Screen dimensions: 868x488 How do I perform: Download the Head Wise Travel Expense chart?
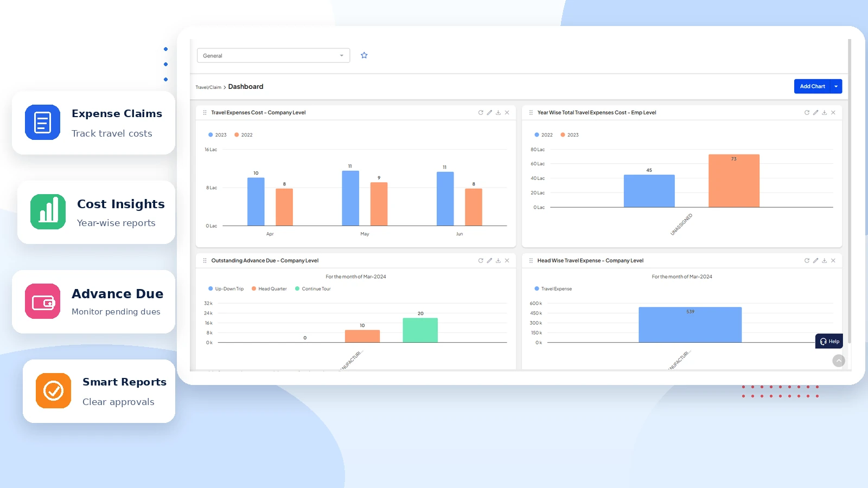pos(824,261)
